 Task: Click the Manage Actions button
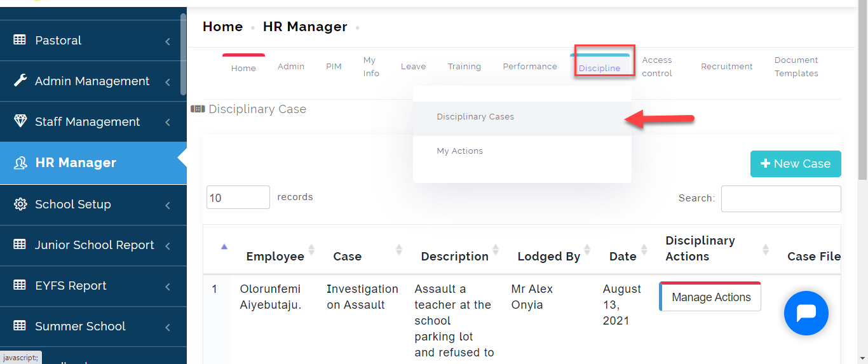[x=710, y=297]
